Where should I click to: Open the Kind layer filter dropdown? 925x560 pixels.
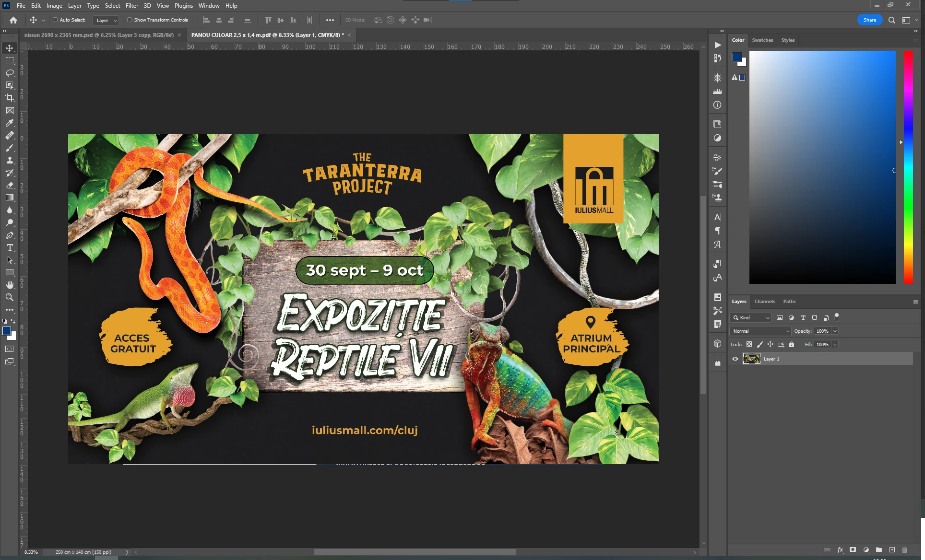(751, 317)
